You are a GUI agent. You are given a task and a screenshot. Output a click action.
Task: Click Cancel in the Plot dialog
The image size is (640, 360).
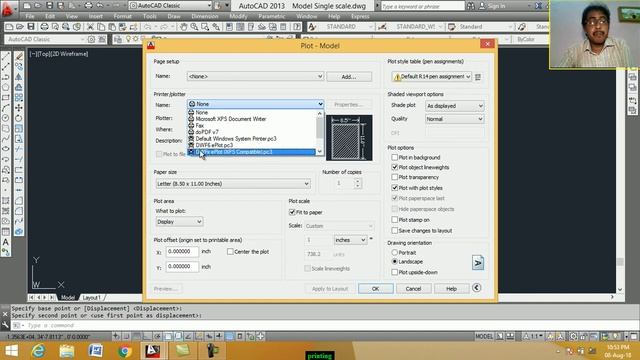pos(413,289)
